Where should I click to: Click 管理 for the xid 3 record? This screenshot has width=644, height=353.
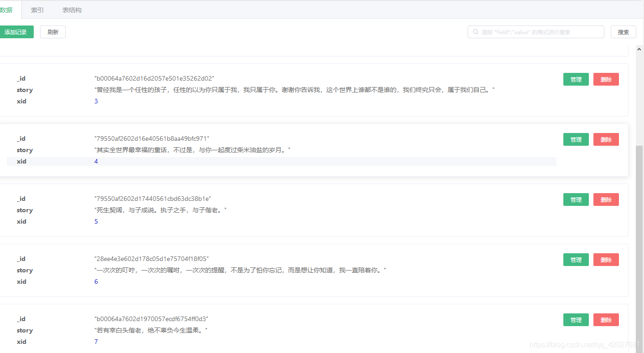pos(576,79)
